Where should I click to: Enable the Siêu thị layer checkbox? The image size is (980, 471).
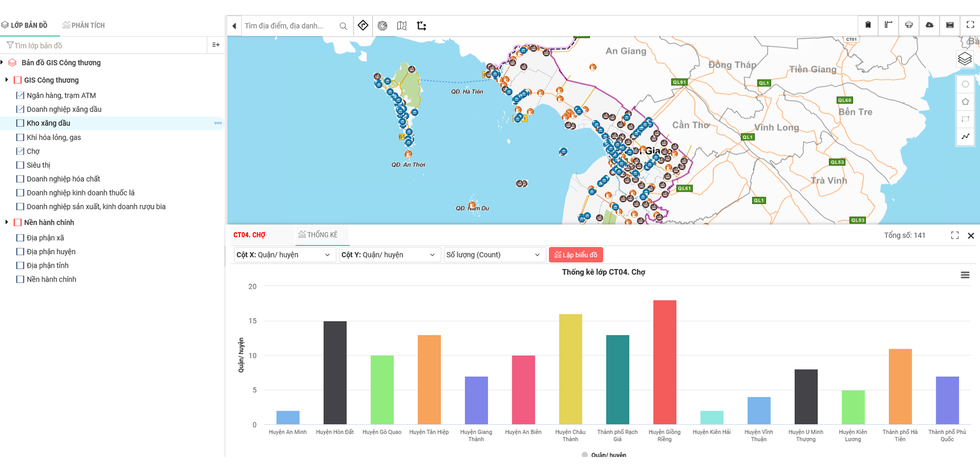point(20,165)
